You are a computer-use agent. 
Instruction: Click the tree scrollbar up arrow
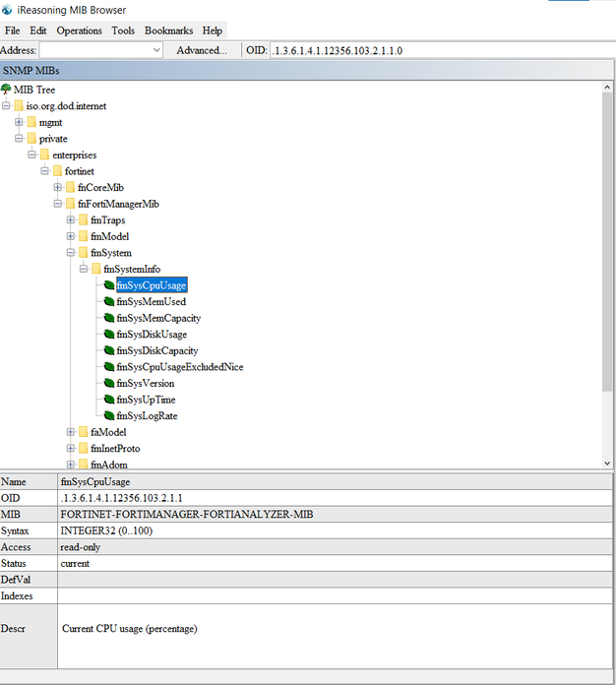[607, 88]
